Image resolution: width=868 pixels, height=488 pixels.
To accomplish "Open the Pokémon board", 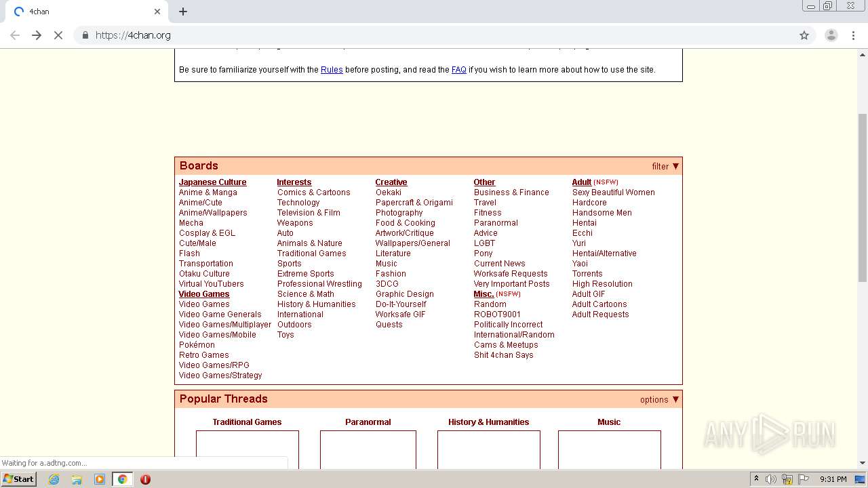I will click(x=197, y=345).
